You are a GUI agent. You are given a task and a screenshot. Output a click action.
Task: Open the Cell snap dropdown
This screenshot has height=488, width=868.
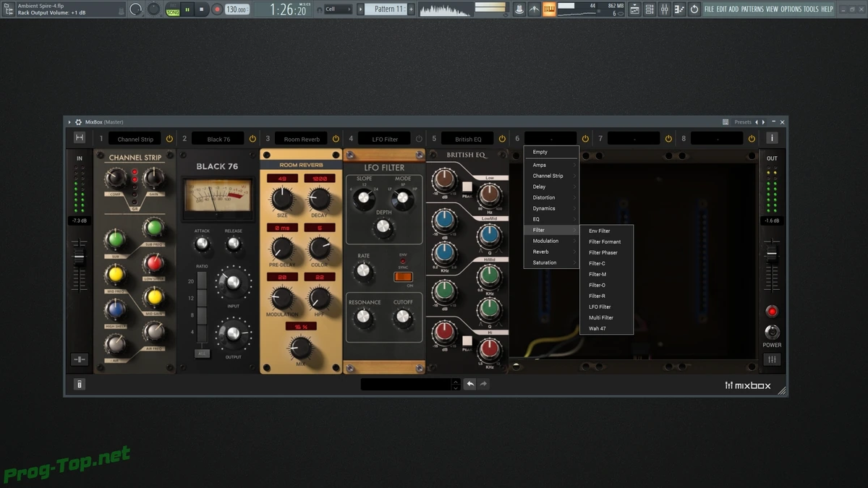338,9
